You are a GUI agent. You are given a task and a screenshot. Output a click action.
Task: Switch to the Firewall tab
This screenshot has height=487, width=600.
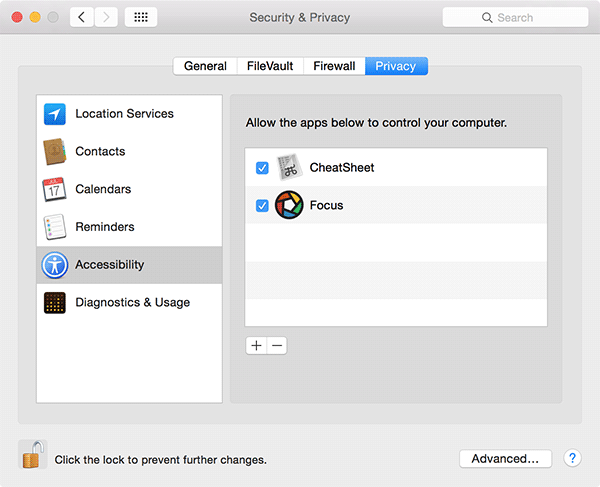(334, 66)
